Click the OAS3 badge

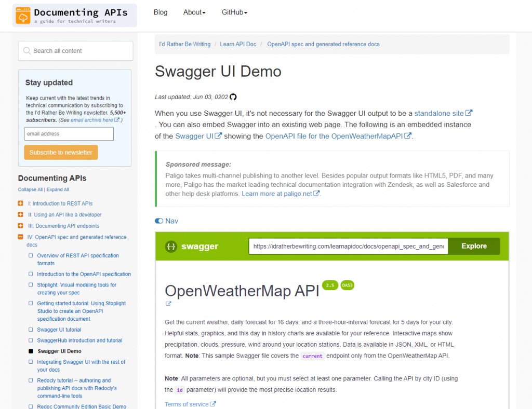click(347, 285)
